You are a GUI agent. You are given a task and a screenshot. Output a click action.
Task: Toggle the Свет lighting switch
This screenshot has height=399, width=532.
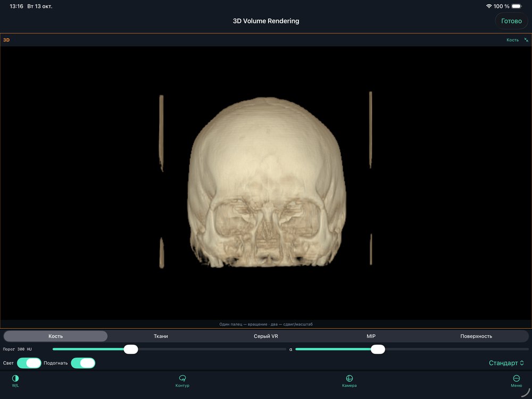29,363
